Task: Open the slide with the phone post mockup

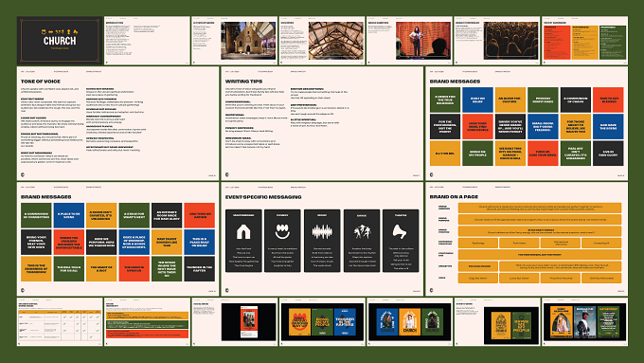Action: (234, 321)
